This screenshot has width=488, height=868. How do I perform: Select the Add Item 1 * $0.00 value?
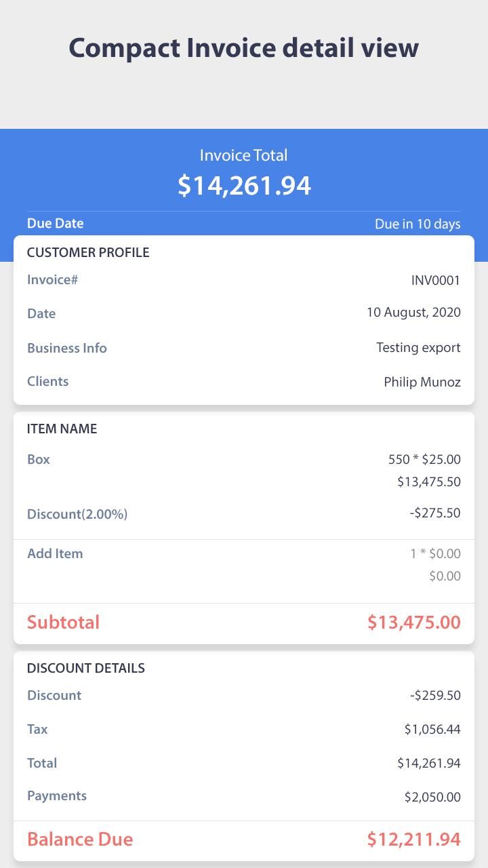tap(435, 553)
